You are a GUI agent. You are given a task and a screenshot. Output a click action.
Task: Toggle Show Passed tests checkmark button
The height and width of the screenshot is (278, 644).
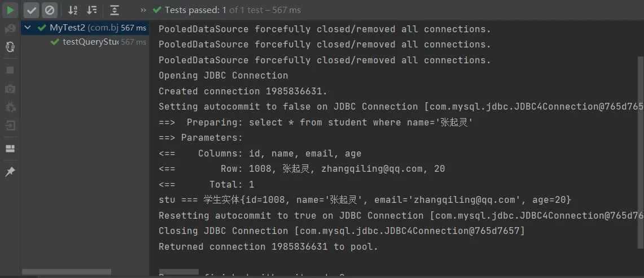(x=32, y=10)
